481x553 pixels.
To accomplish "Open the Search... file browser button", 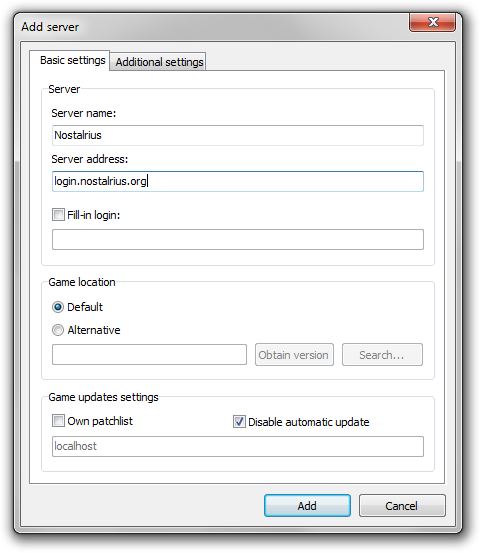I will [x=382, y=354].
